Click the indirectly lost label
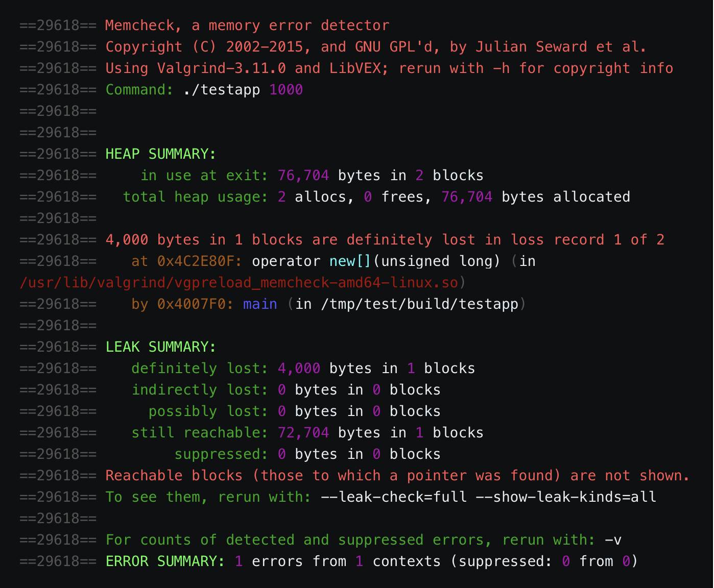Screen dimensions: 714x588 pos(200,390)
